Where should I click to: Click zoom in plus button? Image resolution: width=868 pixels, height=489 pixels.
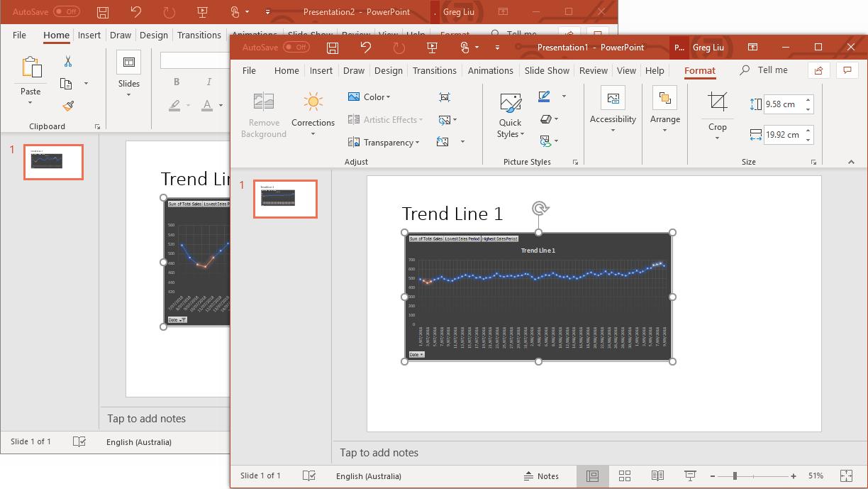pyautogui.click(x=793, y=476)
